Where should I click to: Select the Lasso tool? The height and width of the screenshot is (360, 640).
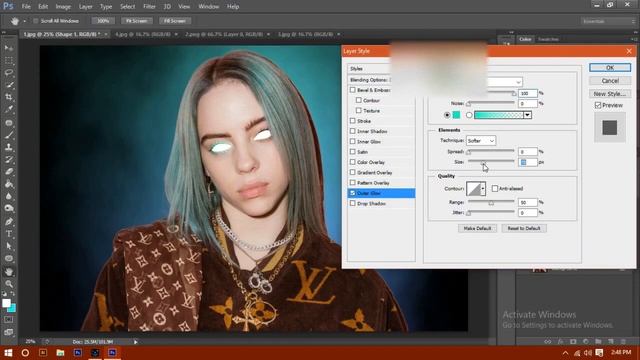tap(9, 73)
